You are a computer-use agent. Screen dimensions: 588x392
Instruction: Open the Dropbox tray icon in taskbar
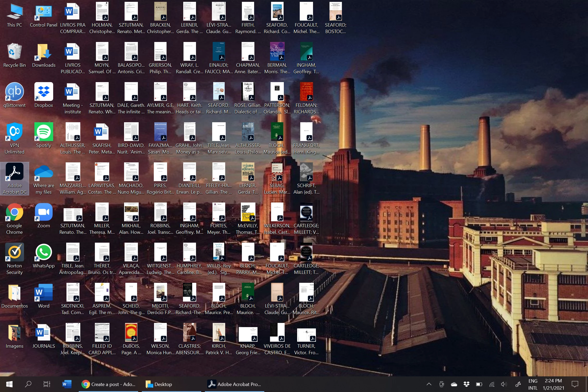466,384
